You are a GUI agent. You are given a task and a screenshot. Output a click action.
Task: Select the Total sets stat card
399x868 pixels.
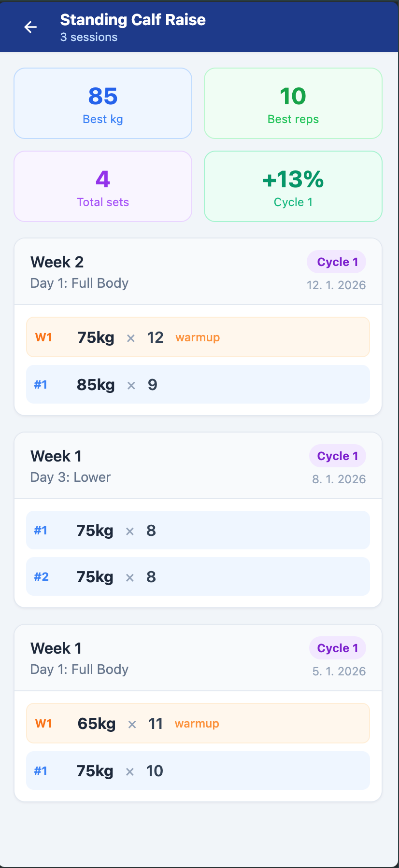(x=102, y=186)
